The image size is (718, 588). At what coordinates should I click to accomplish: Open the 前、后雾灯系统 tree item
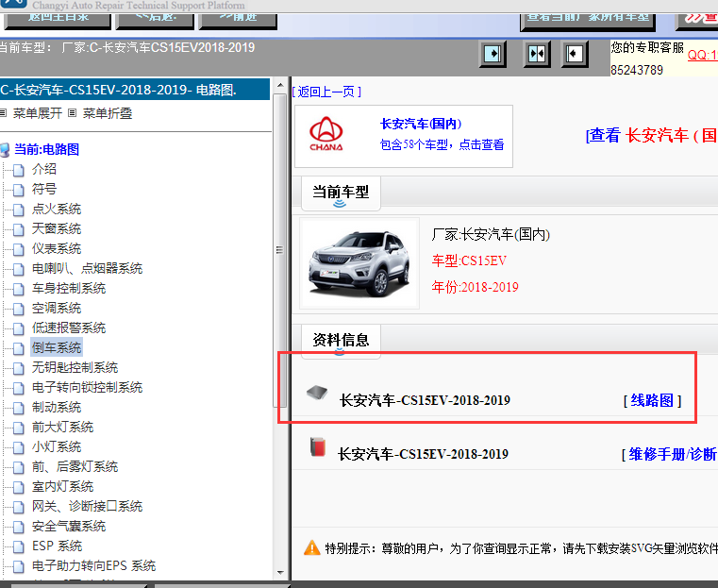[75, 466]
